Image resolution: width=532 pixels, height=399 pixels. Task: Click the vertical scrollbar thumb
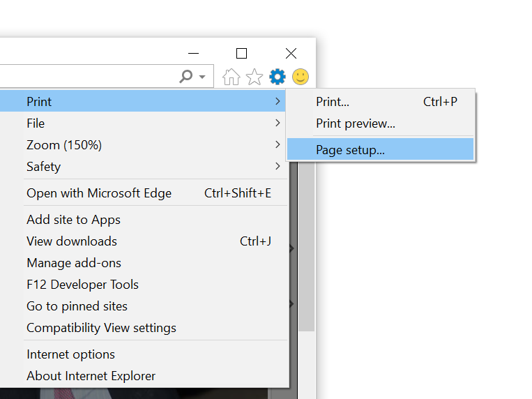(307, 246)
